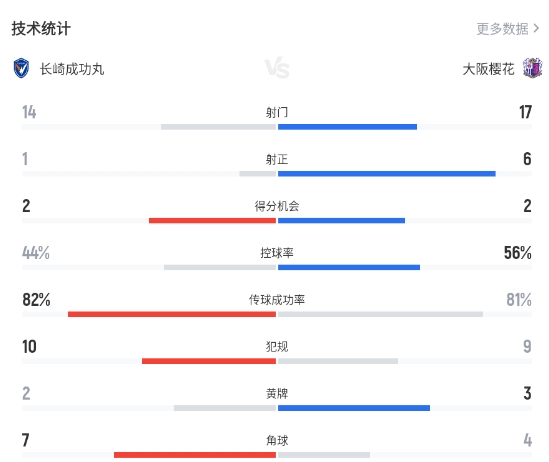Click the 射门 stat label
The image size is (549, 462).
point(277,112)
